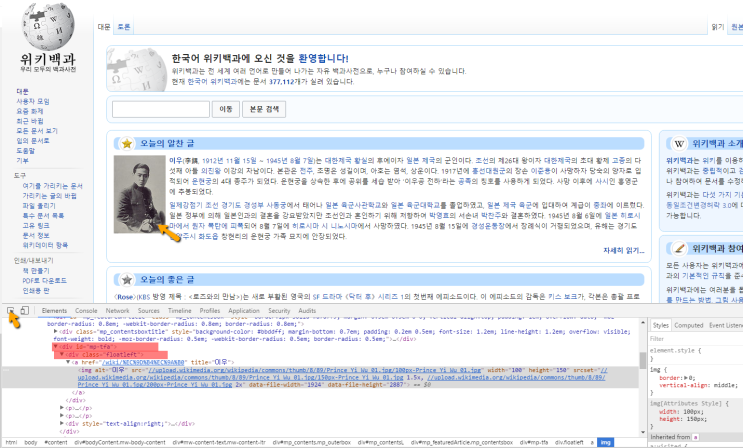Collapse the a href anchor node

pos(68,362)
